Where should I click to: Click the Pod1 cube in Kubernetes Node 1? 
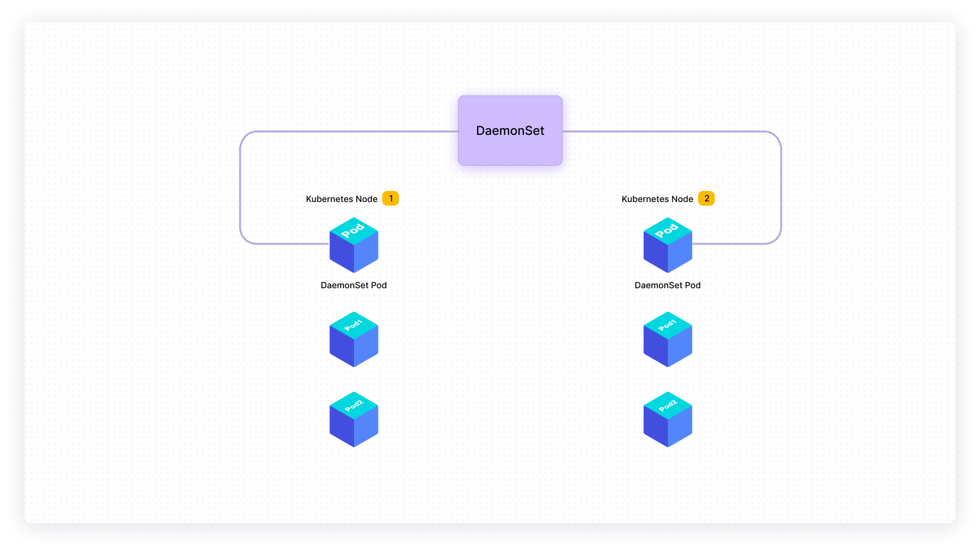coord(354,340)
